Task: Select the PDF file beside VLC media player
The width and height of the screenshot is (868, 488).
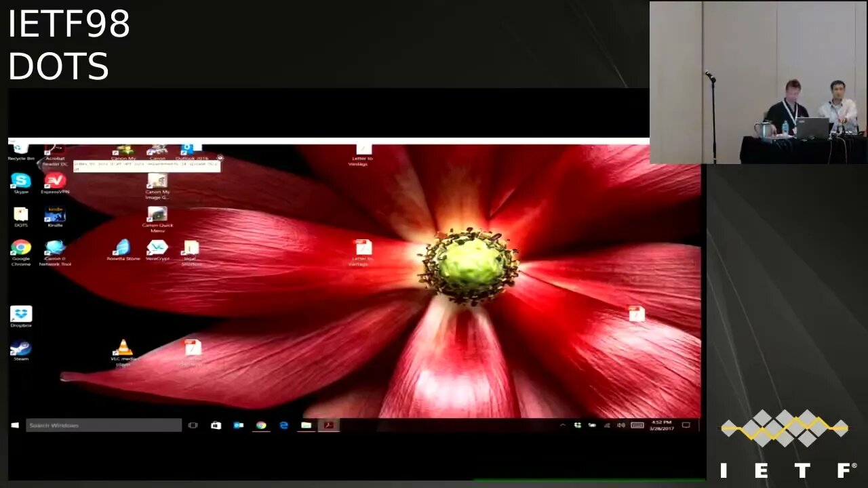Action: (x=193, y=353)
